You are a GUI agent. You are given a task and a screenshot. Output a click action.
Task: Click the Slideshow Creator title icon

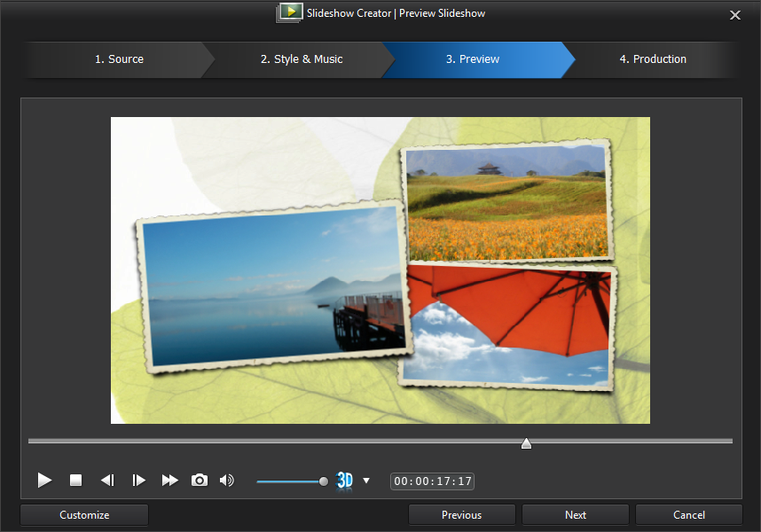(289, 12)
